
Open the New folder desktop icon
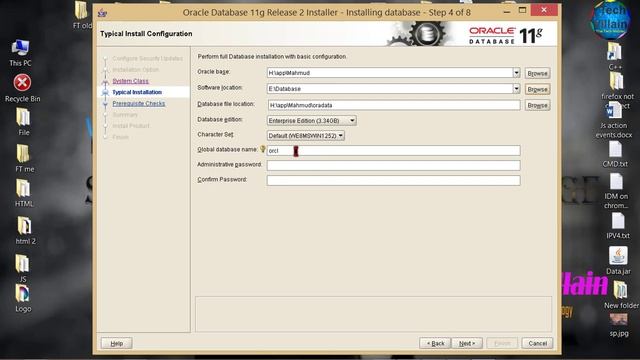click(x=621, y=295)
